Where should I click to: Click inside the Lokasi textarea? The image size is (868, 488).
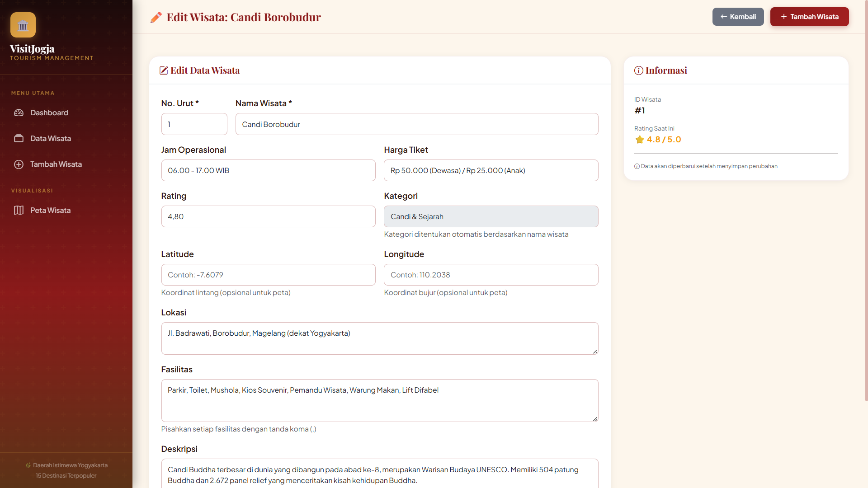(380, 338)
